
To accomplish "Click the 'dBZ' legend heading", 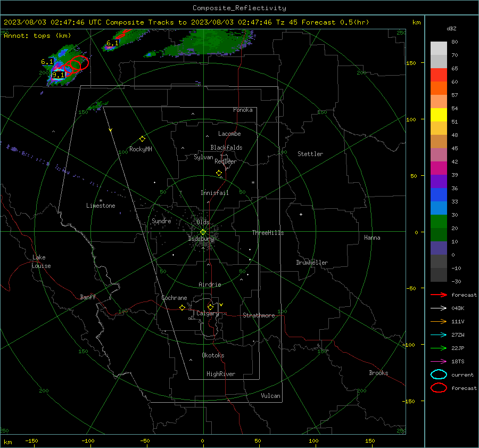I will [451, 28].
